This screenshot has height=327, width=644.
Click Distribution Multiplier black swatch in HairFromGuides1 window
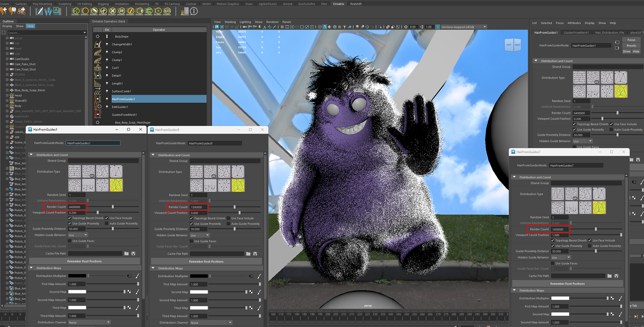pos(77,276)
